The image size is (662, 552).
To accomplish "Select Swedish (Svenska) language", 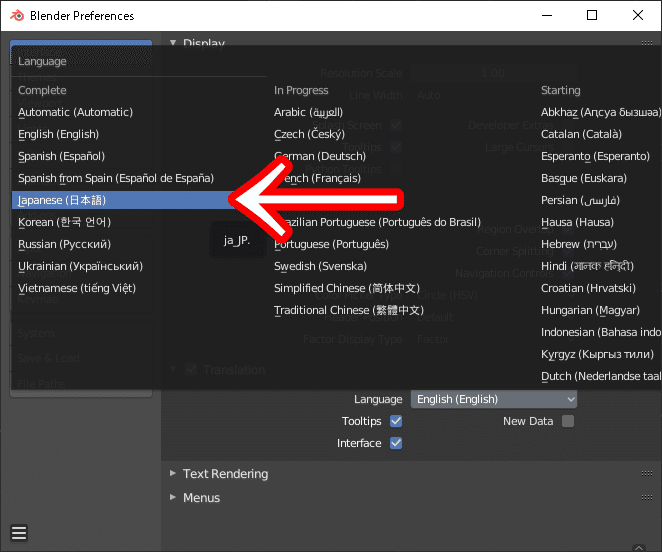I will point(320,266).
